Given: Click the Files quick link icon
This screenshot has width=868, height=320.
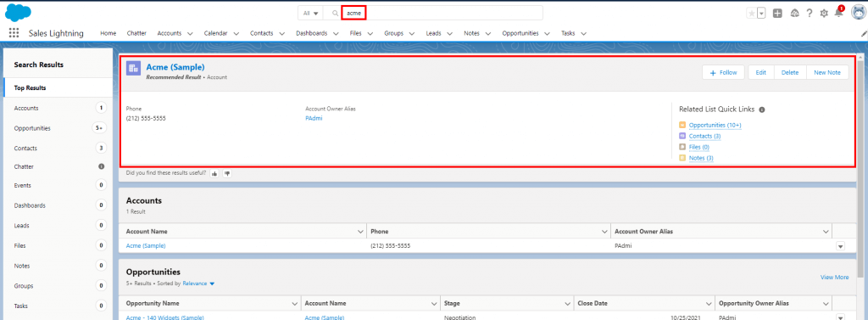Looking at the screenshot, I should 682,147.
